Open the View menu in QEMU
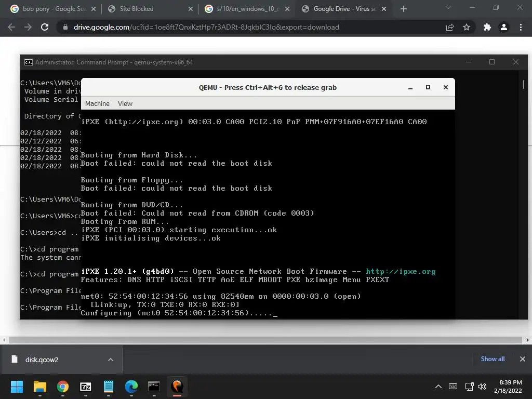 click(x=125, y=103)
